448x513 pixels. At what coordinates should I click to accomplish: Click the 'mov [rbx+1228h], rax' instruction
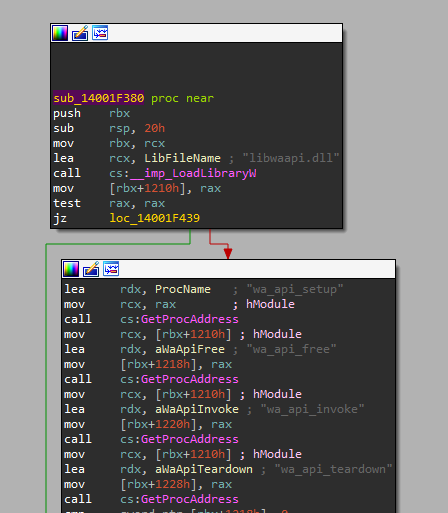(148, 484)
